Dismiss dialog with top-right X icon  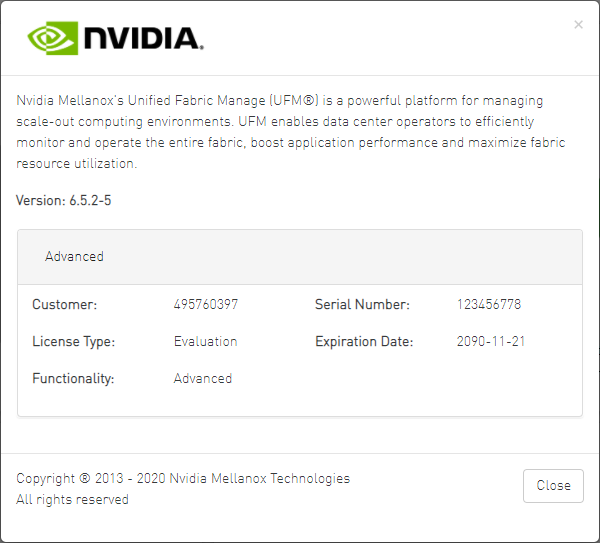[578, 25]
